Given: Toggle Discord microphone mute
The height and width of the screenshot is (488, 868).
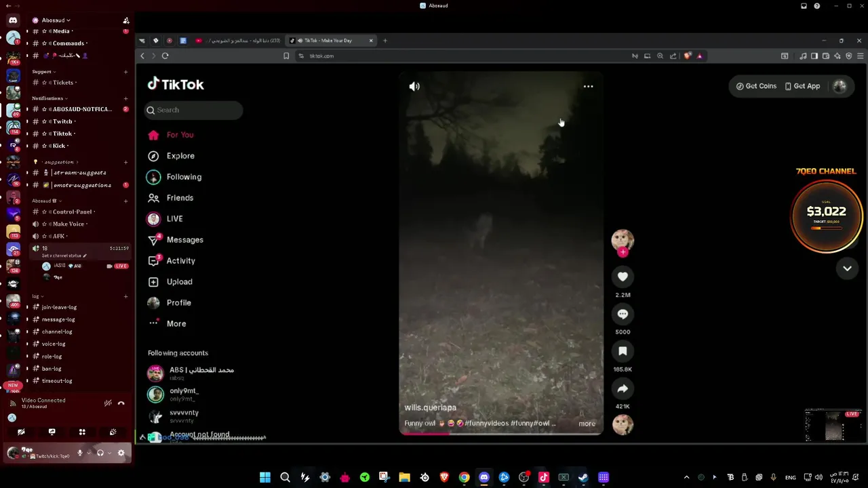Looking at the screenshot, I should pos(80,453).
